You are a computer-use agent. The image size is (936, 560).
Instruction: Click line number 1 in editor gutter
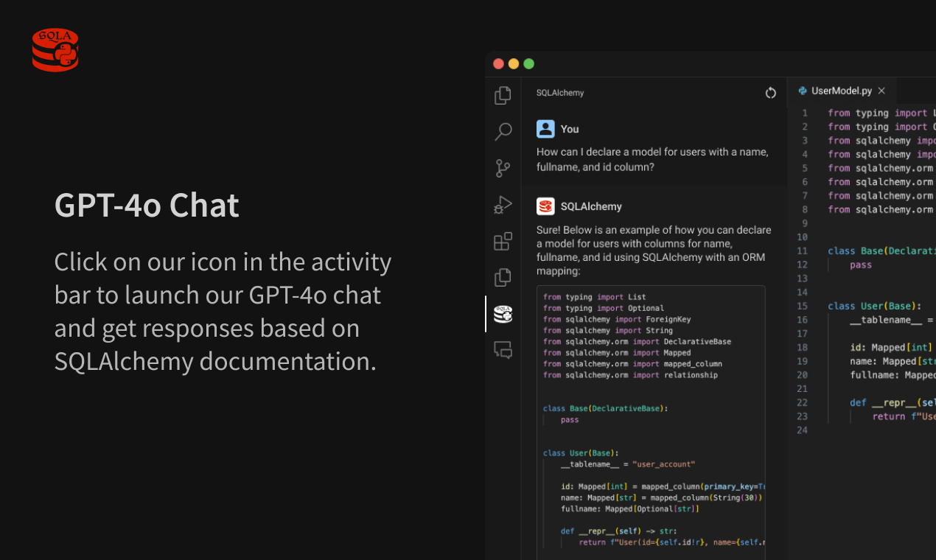point(805,113)
